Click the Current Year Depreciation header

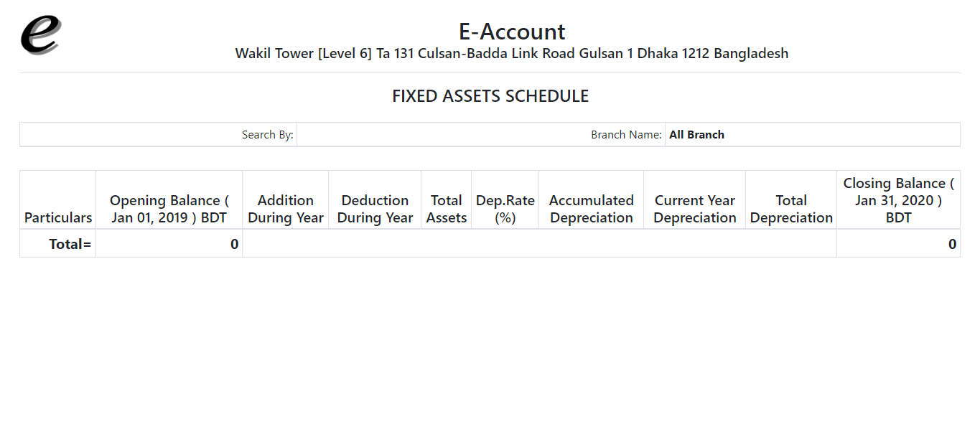695,209
